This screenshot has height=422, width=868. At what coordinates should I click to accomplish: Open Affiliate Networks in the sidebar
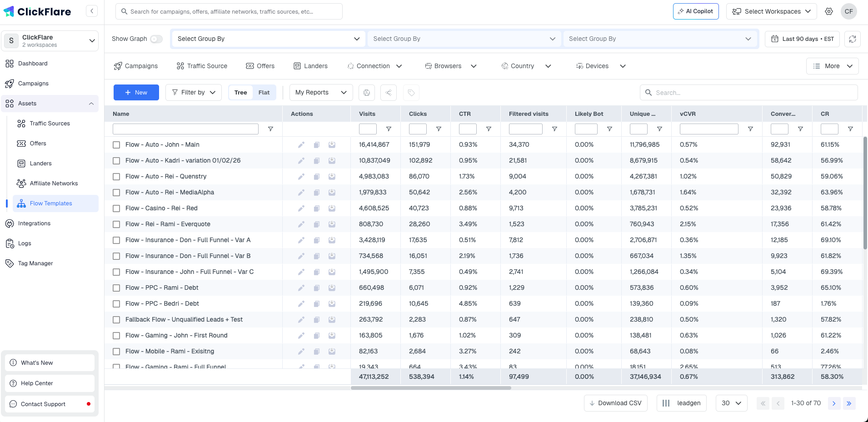(x=54, y=184)
